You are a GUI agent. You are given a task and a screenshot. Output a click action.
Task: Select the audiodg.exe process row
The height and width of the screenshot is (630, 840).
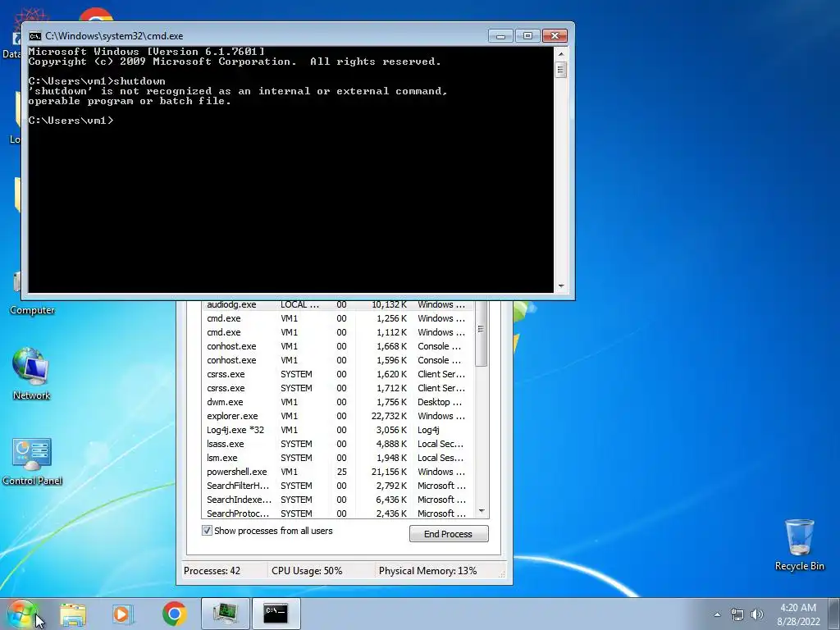337,304
